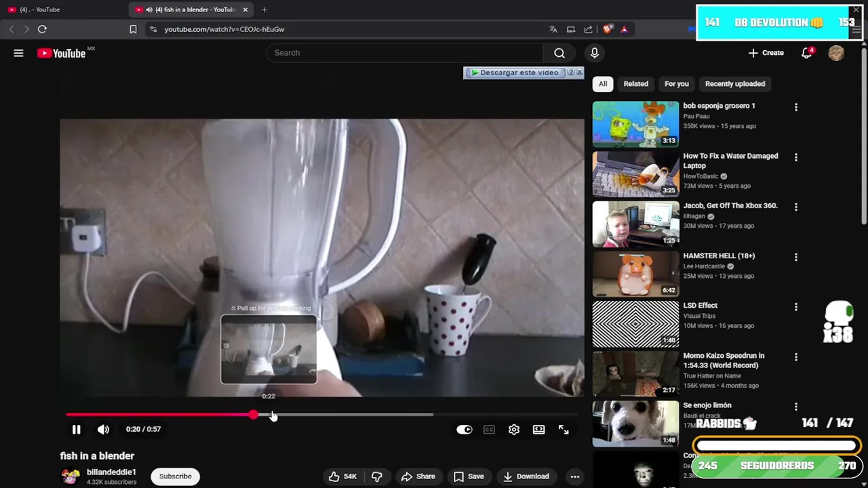Share the video
Image resolution: width=868 pixels, height=488 pixels.
pos(418,476)
